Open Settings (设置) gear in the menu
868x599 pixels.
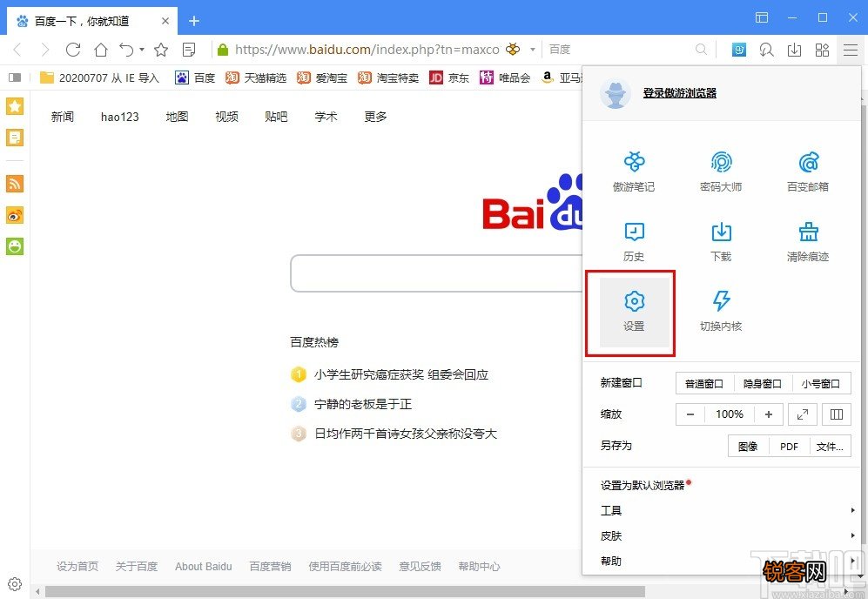[634, 313]
